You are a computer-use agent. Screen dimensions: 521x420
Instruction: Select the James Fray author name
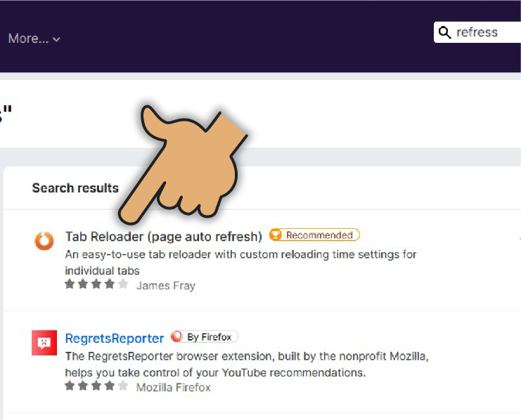[x=165, y=285]
